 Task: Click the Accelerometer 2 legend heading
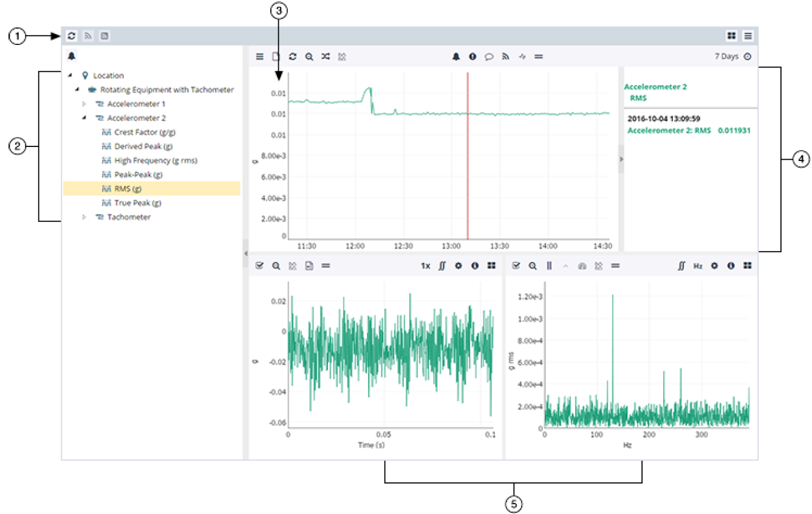(655, 87)
